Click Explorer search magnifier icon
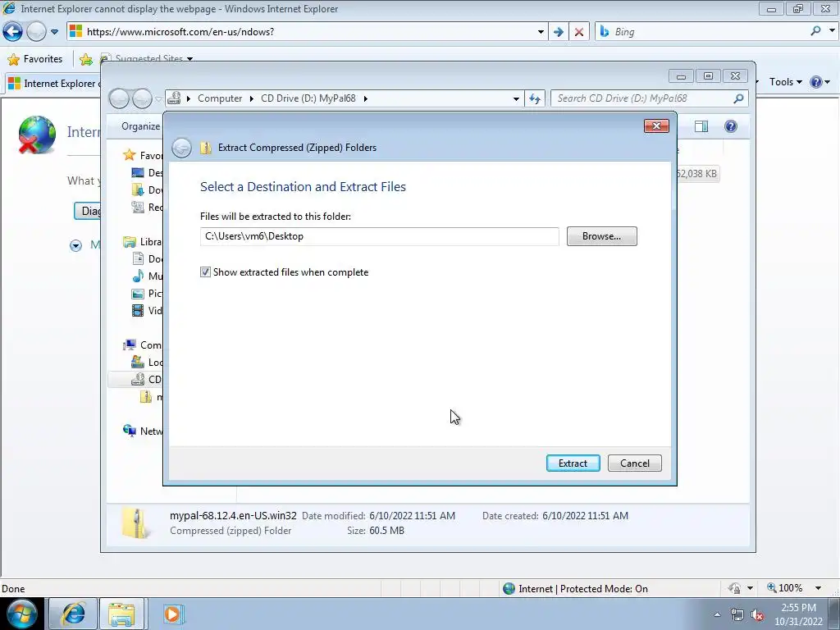840x630 pixels. [738, 98]
